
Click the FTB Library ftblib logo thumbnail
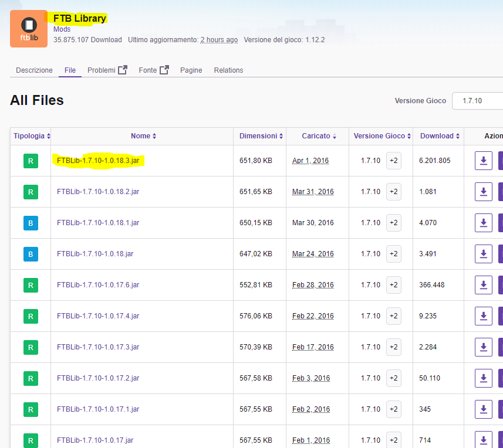click(x=29, y=29)
